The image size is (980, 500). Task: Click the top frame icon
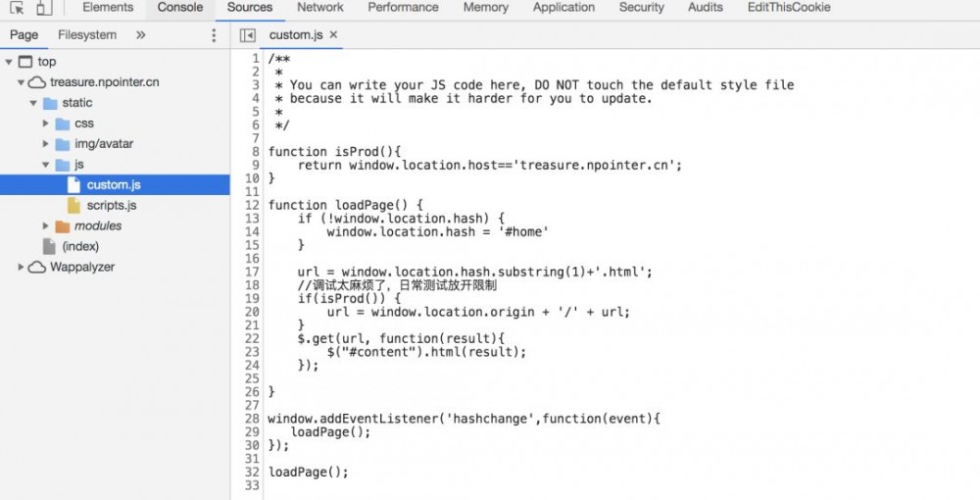coord(25,62)
